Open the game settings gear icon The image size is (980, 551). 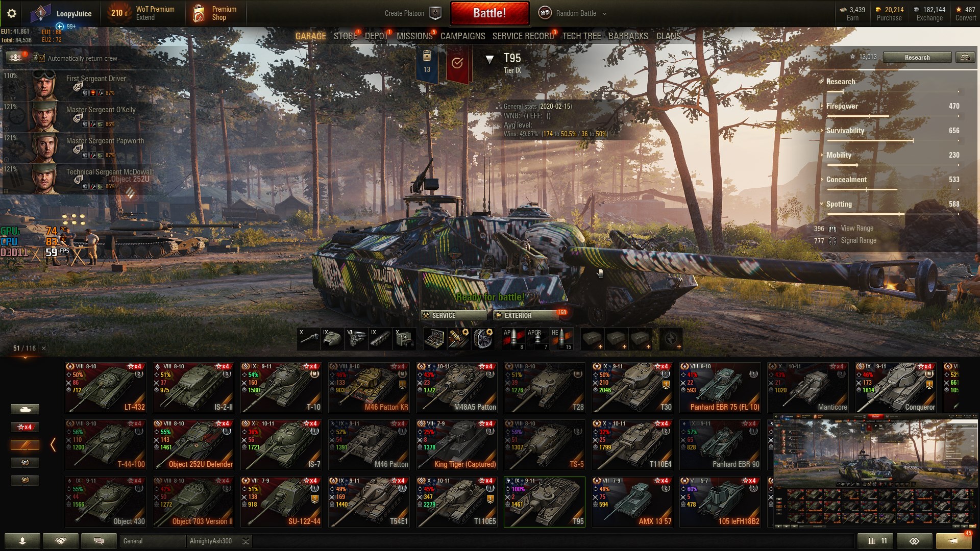(x=12, y=14)
